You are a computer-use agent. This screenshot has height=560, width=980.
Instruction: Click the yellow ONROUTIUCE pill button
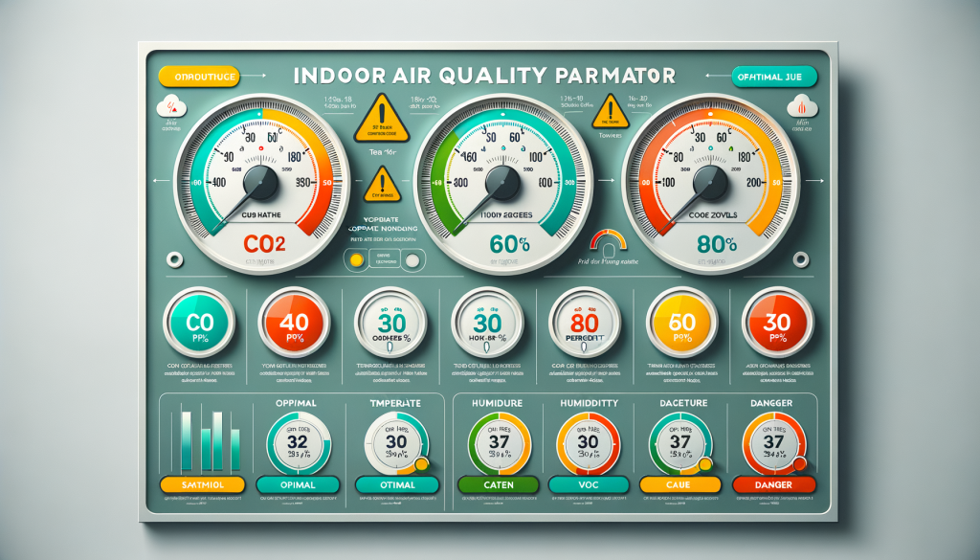pyautogui.click(x=199, y=77)
